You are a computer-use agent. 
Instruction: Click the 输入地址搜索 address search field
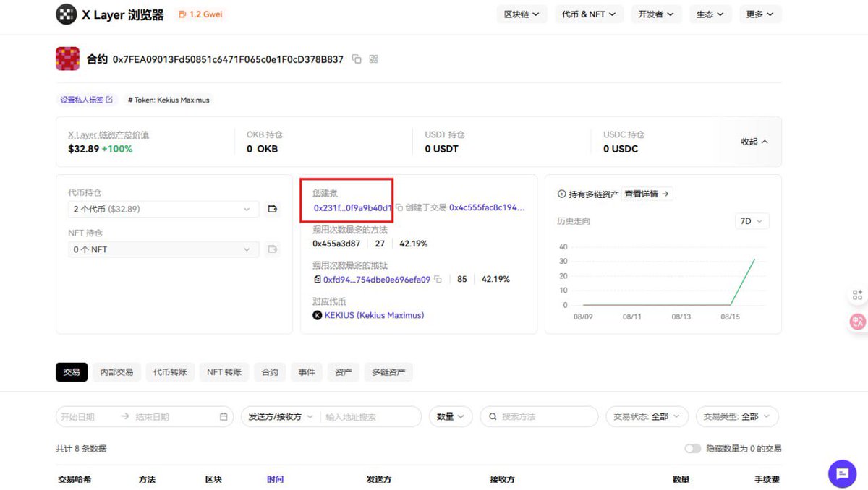370,417
